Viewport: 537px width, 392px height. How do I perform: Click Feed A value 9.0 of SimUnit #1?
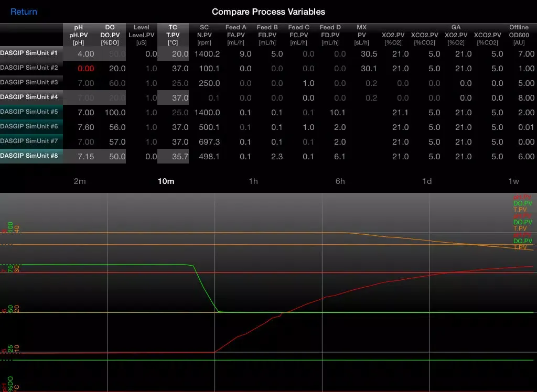pyautogui.click(x=245, y=54)
